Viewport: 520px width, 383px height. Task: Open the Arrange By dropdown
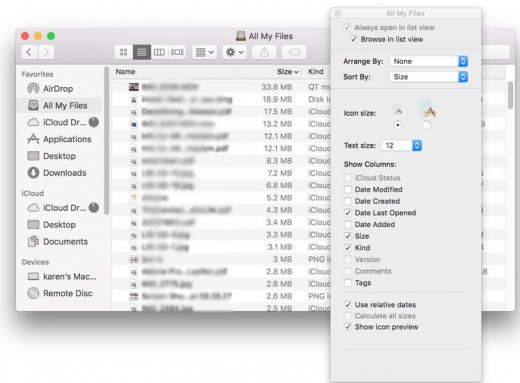point(429,61)
